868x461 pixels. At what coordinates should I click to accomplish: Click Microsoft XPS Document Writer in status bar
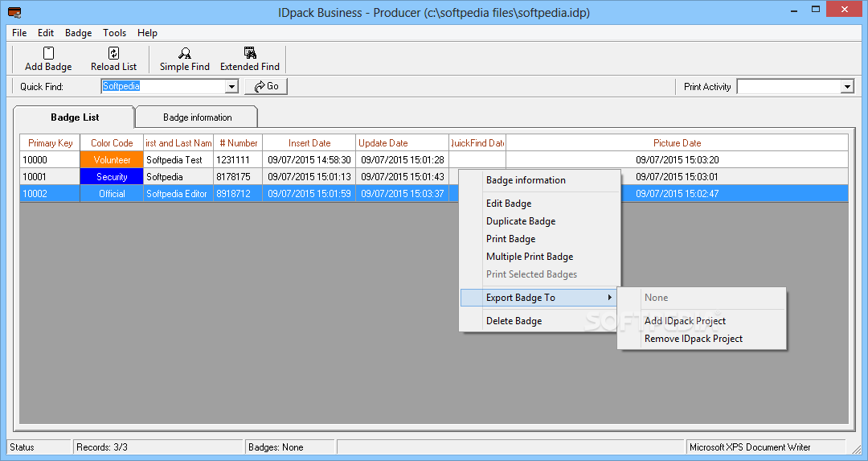point(766,447)
